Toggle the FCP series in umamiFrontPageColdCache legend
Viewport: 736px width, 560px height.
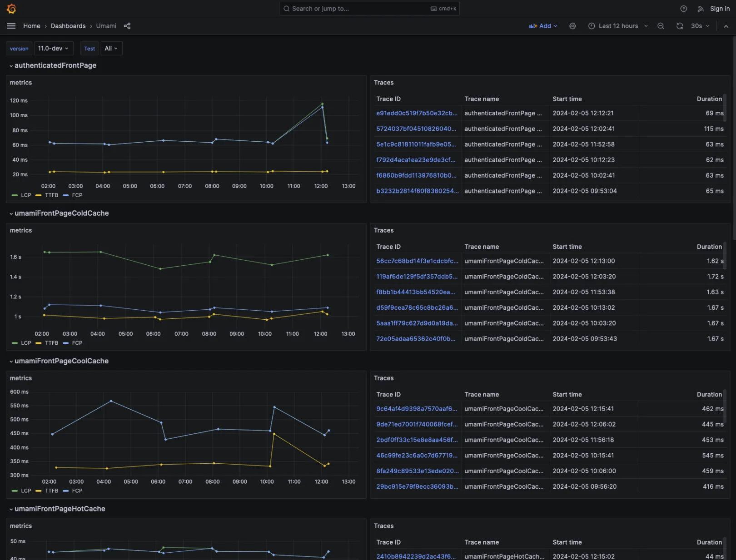77,343
